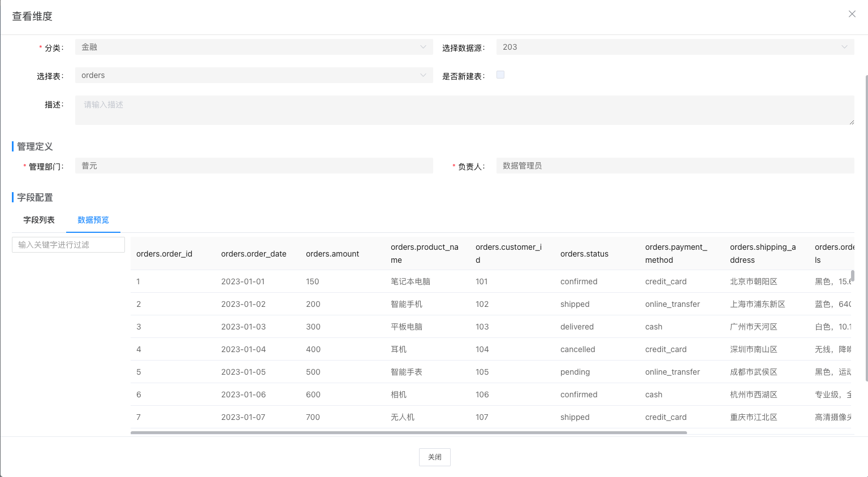Close the 查看维度 dialog with the X
Screen dimensions: 868x477
click(852, 14)
